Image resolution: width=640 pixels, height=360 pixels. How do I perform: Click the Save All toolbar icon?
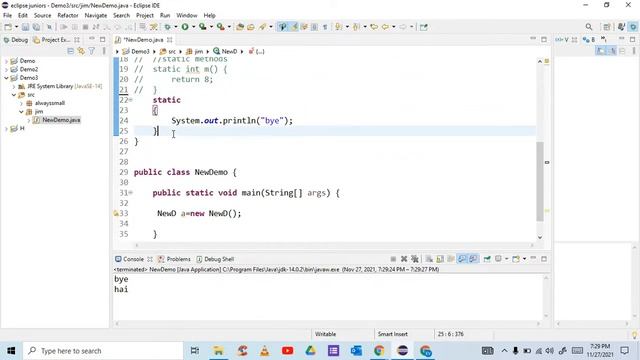[x=36, y=27]
